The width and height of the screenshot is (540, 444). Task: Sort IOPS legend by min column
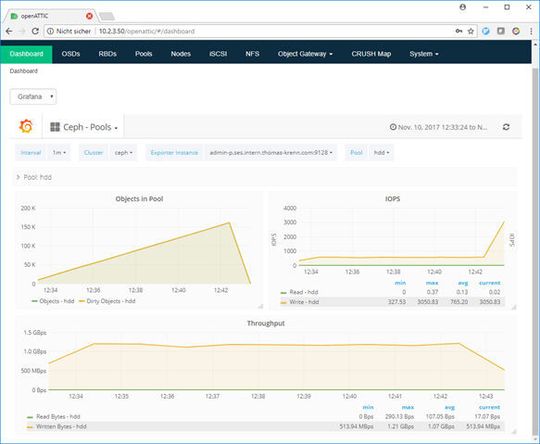(x=400, y=283)
